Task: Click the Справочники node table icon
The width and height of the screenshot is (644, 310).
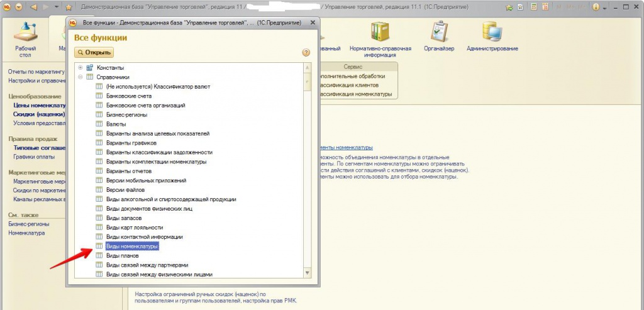Action: (89, 77)
